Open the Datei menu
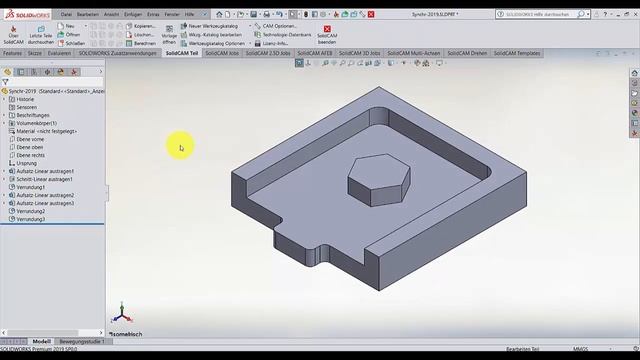 (66, 14)
